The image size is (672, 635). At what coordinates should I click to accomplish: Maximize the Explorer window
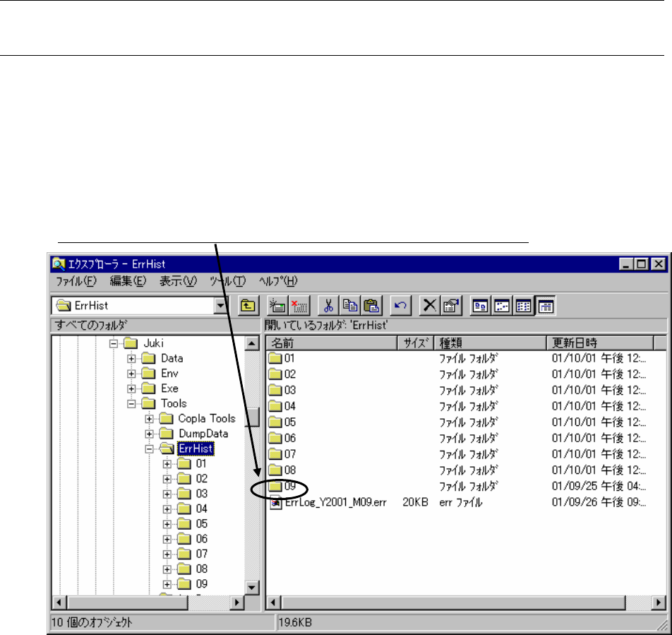click(x=642, y=264)
